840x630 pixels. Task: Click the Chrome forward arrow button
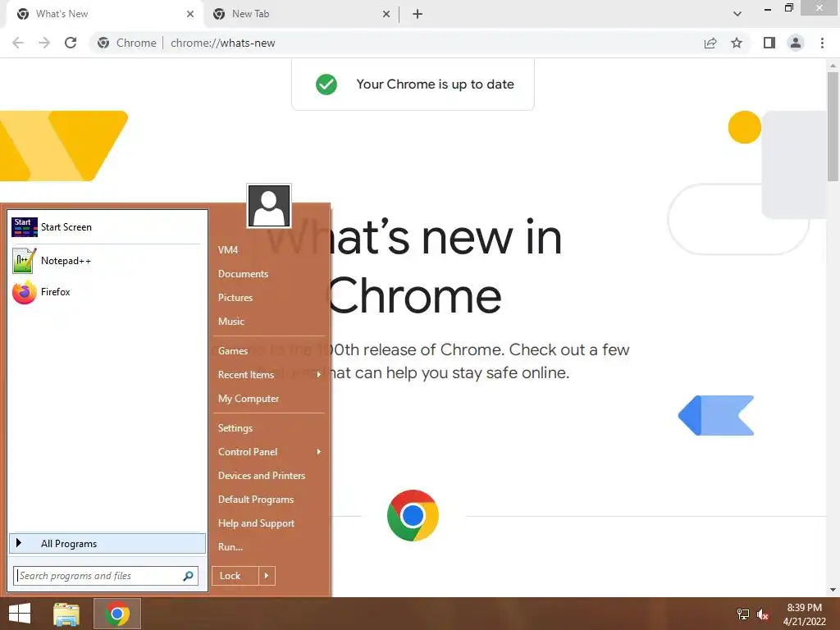point(44,43)
